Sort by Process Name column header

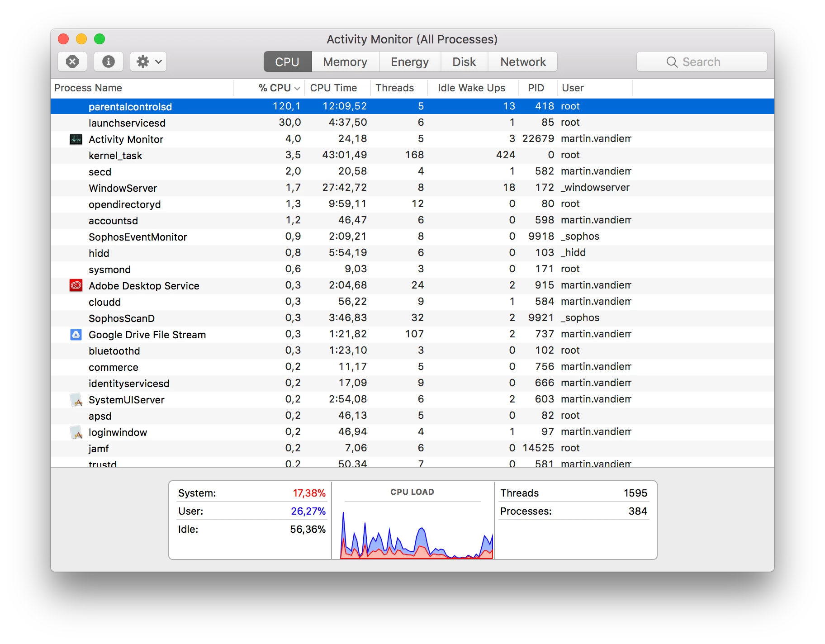point(142,88)
